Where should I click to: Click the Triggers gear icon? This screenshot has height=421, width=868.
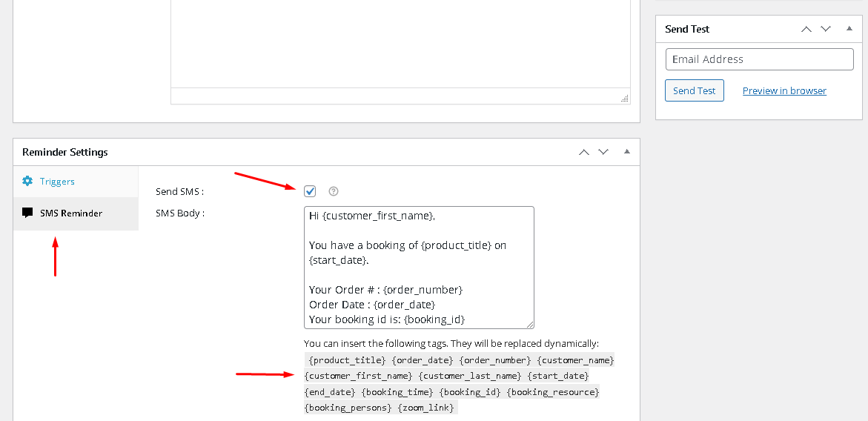coord(27,181)
